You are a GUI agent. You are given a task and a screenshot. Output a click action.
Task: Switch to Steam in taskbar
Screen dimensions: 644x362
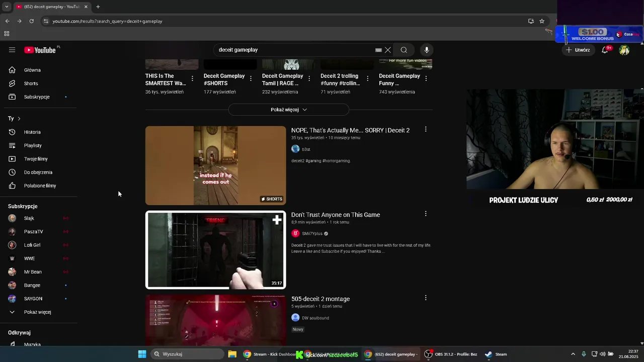click(x=496, y=354)
